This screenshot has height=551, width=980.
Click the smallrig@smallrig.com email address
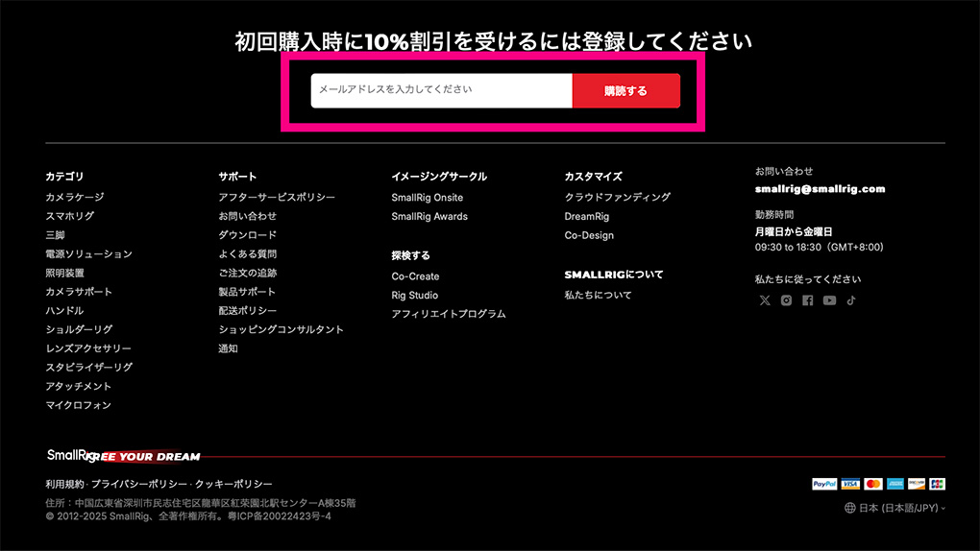coord(820,189)
